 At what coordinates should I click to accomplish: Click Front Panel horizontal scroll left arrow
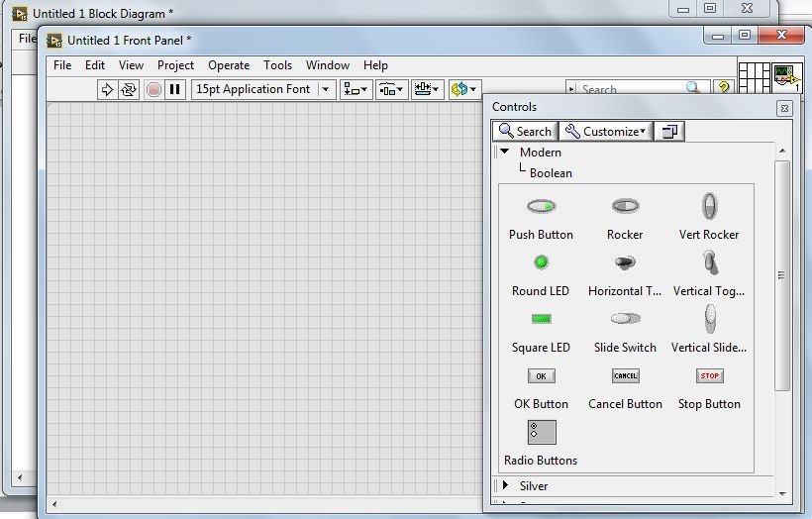click(x=53, y=503)
